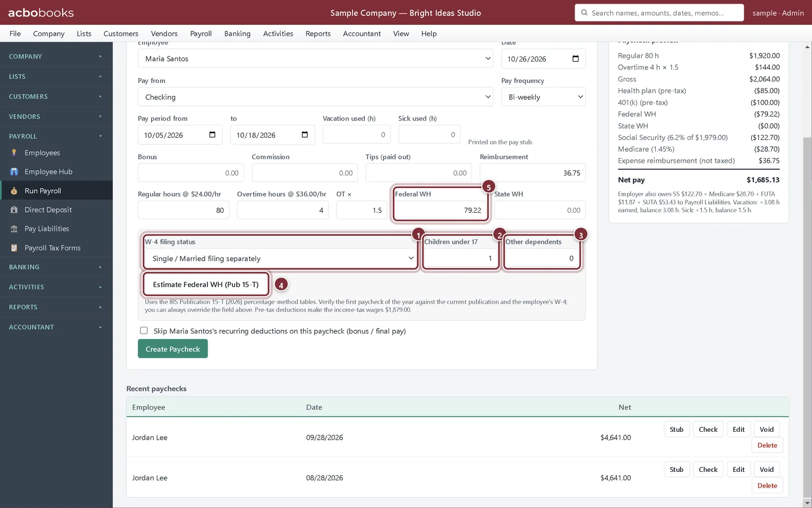Screen dimensions: 812x508
Task: Toggle Skip Maria Santos's recurring deductions checkbox
Action: [x=144, y=331]
